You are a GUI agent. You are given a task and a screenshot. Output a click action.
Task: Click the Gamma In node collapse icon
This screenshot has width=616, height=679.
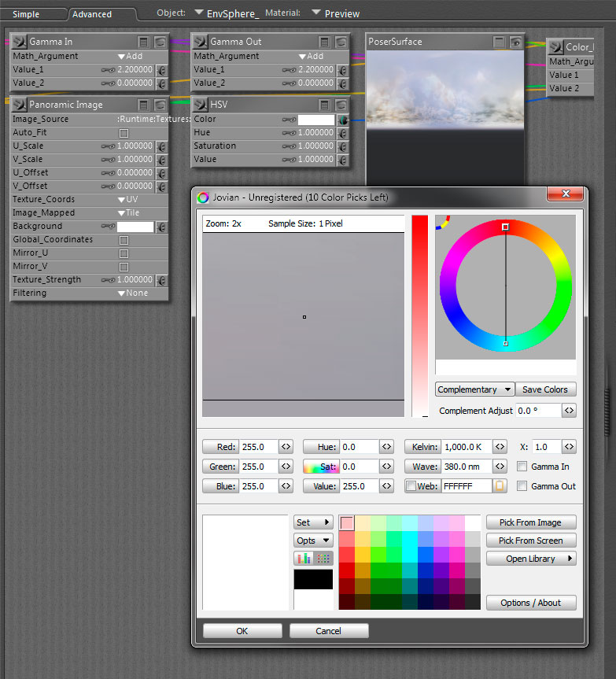click(144, 42)
